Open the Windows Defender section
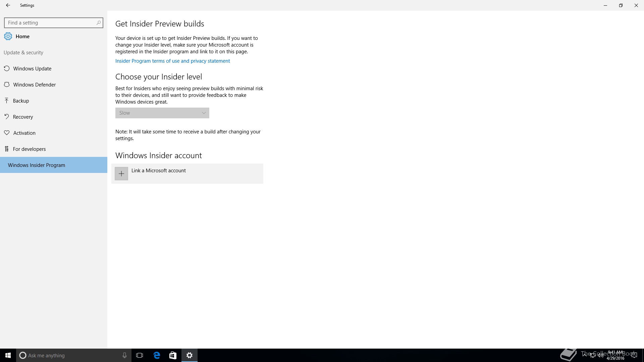 [x=54, y=84]
